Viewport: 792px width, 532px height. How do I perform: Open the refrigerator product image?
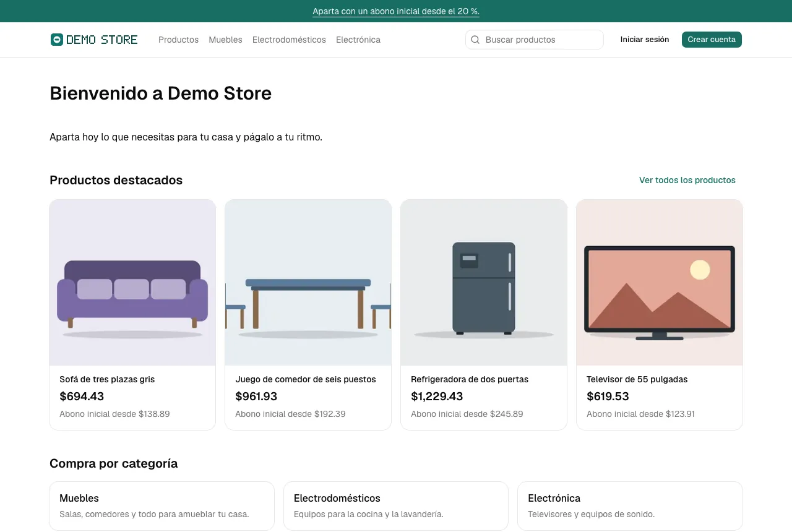pyautogui.click(x=484, y=282)
